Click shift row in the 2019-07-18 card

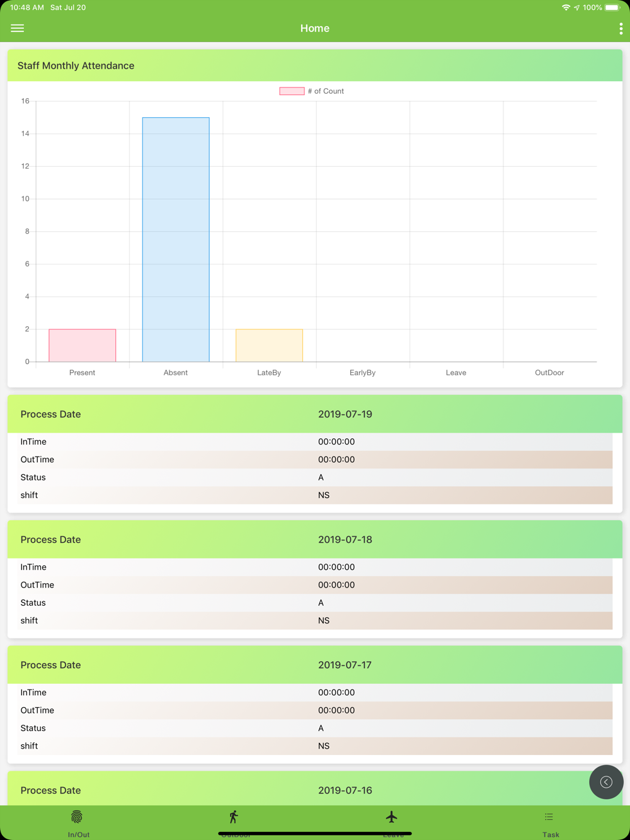[315, 620]
